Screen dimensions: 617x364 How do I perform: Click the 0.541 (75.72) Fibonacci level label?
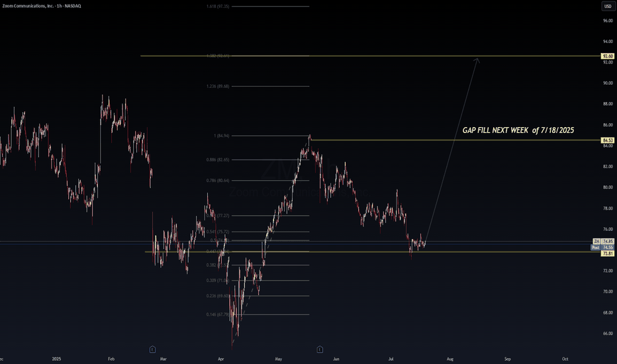(218, 232)
